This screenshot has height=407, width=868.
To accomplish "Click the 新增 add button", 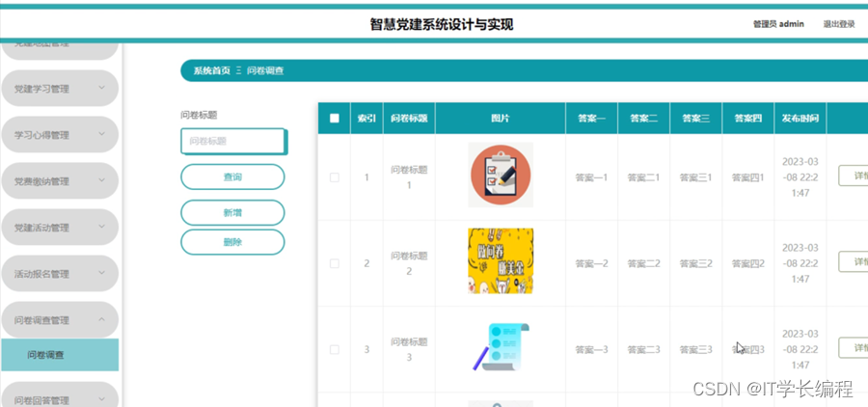I will click(x=232, y=212).
